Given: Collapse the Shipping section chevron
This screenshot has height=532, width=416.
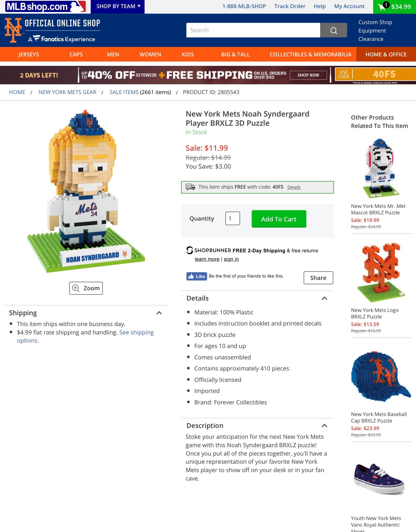Looking at the screenshot, I should coord(159,313).
